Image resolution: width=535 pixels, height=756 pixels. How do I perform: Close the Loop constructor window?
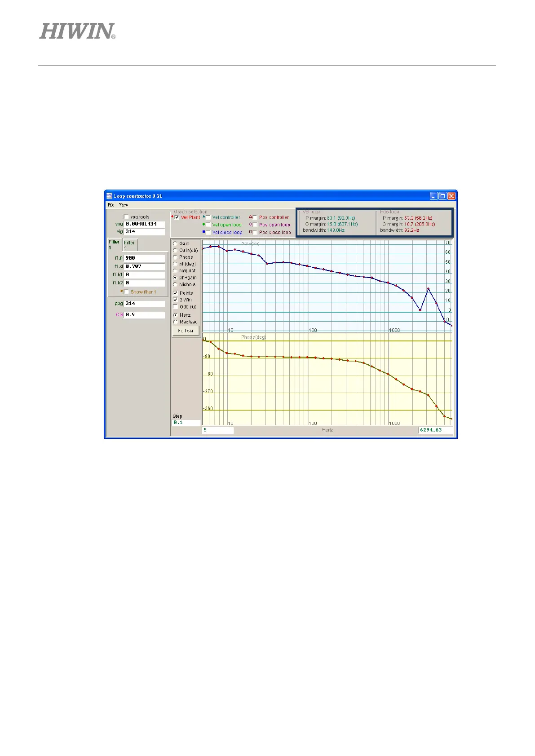click(x=451, y=196)
